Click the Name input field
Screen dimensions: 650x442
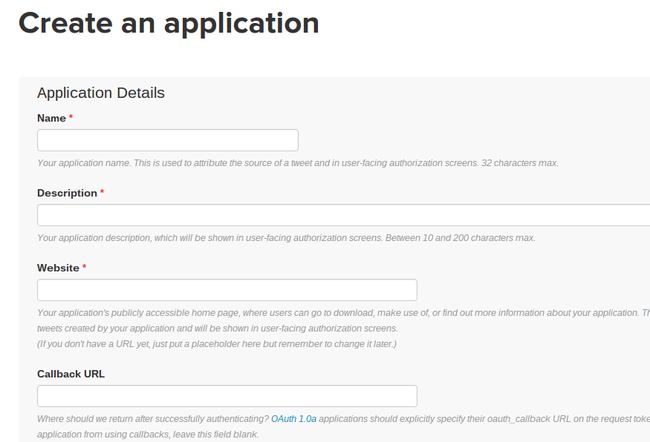click(167, 140)
